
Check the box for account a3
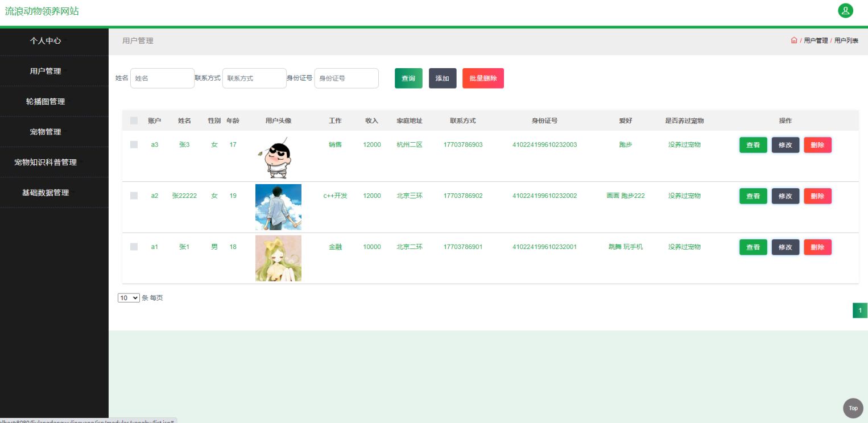134,144
